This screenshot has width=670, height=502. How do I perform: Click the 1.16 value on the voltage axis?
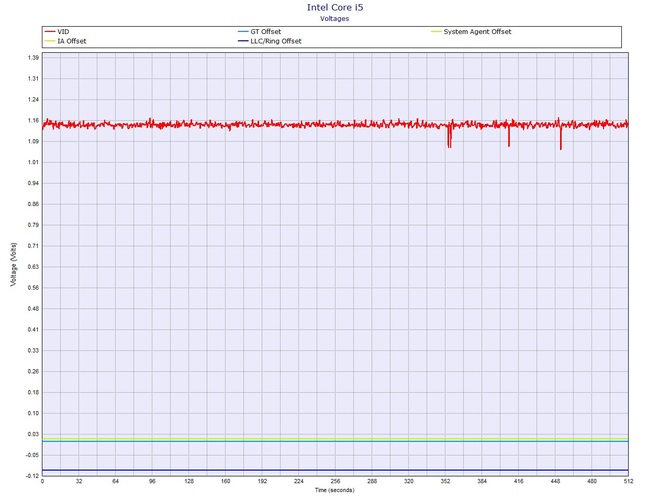click(x=33, y=120)
